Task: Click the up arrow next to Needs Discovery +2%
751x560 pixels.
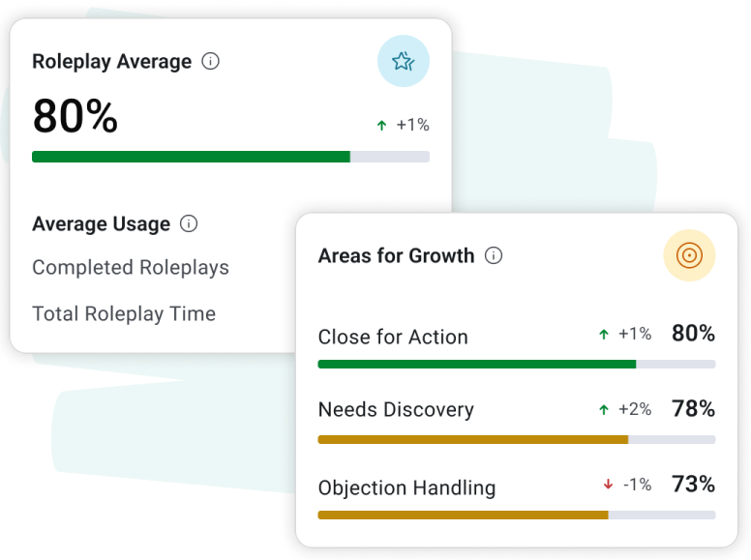Action: pyautogui.click(x=604, y=410)
